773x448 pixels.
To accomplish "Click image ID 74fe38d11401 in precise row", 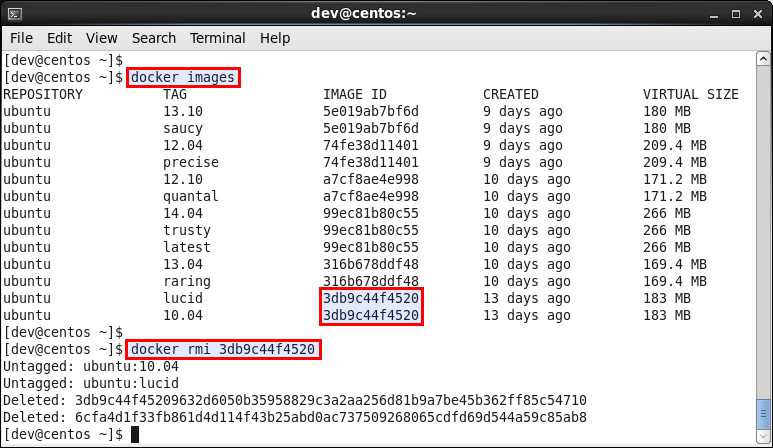I will point(371,163).
